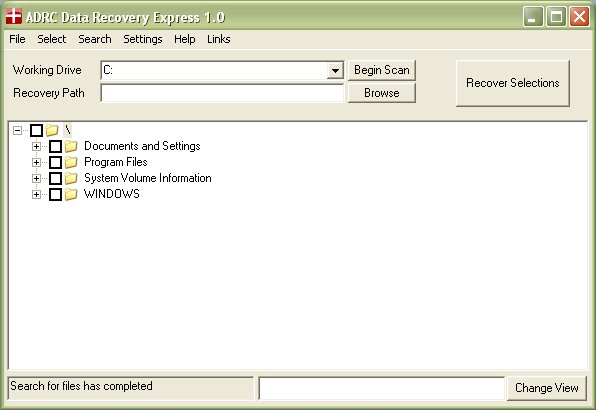Open the Search menu
596x410 pixels.
(95, 39)
